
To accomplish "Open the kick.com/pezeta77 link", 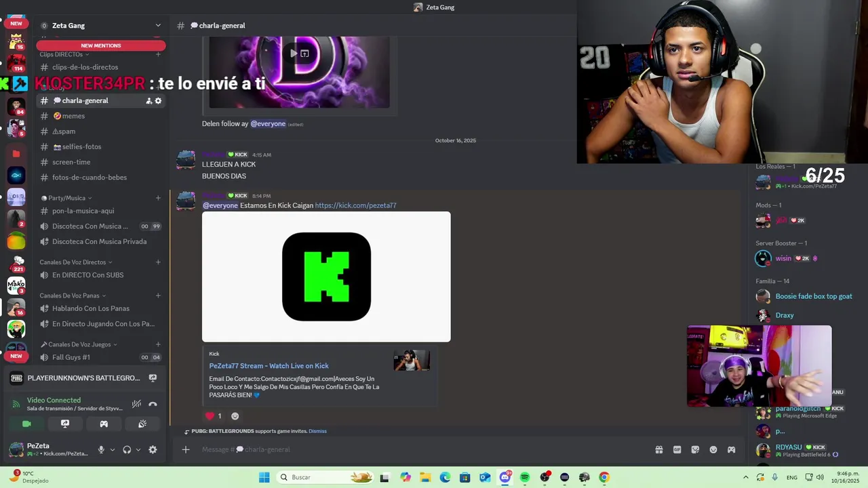I will 355,205.
